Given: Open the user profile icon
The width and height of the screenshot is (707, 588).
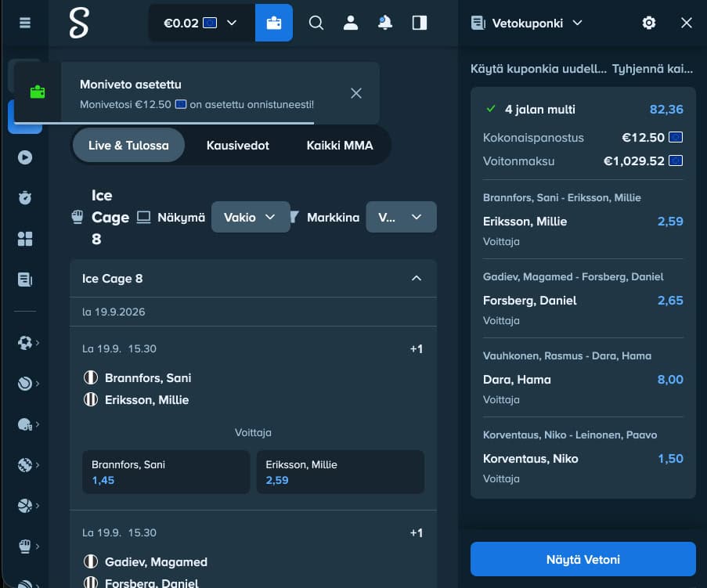Looking at the screenshot, I should (350, 23).
